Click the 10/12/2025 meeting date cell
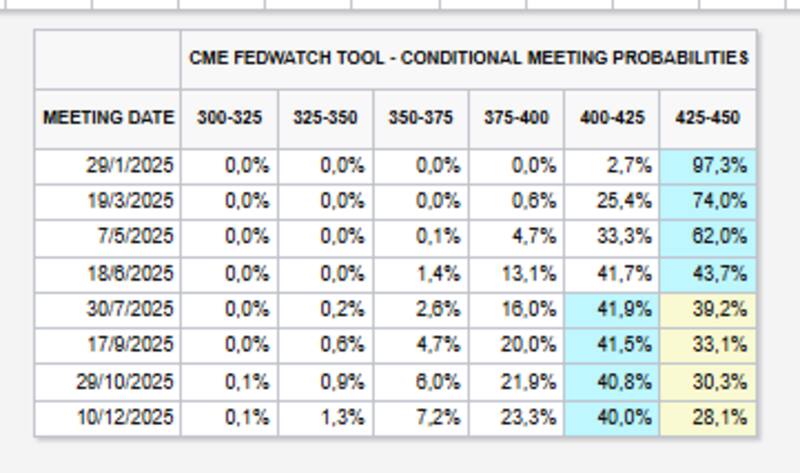Image resolution: width=800 pixels, height=473 pixels. pyautogui.click(x=125, y=417)
